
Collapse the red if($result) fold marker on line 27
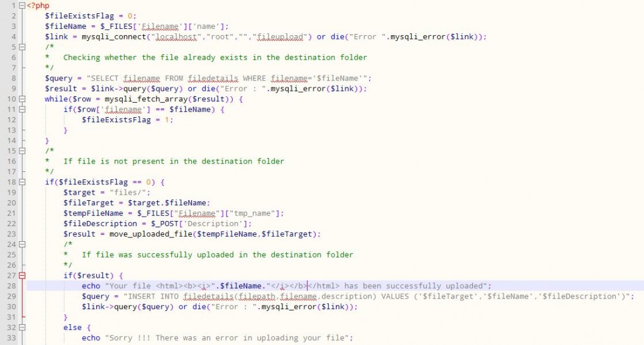(21, 275)
